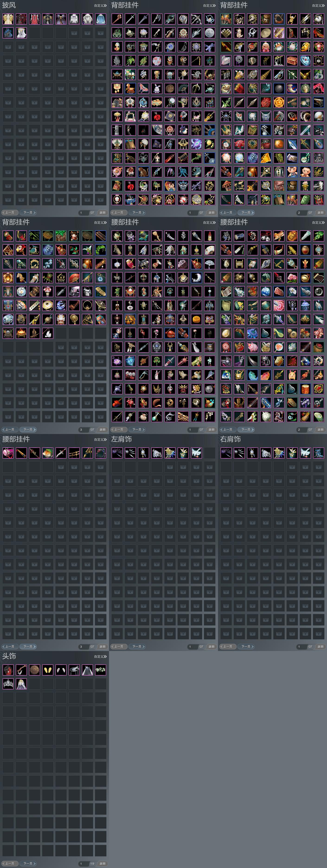Viewport: 327px width, 868px height.
Task: Choose the red-handled axe in 头饰 panel
Action: pos(21,670)
